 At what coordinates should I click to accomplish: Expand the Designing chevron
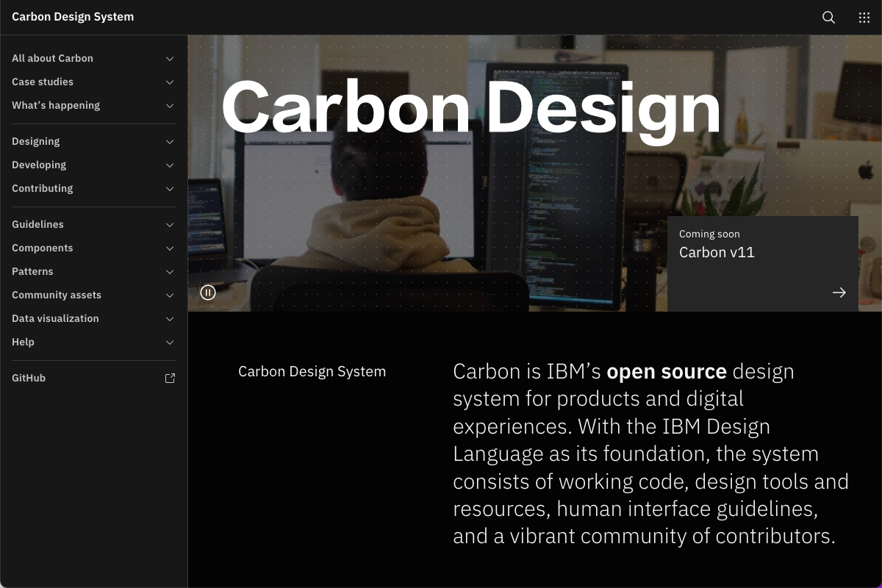coord(170,142)
